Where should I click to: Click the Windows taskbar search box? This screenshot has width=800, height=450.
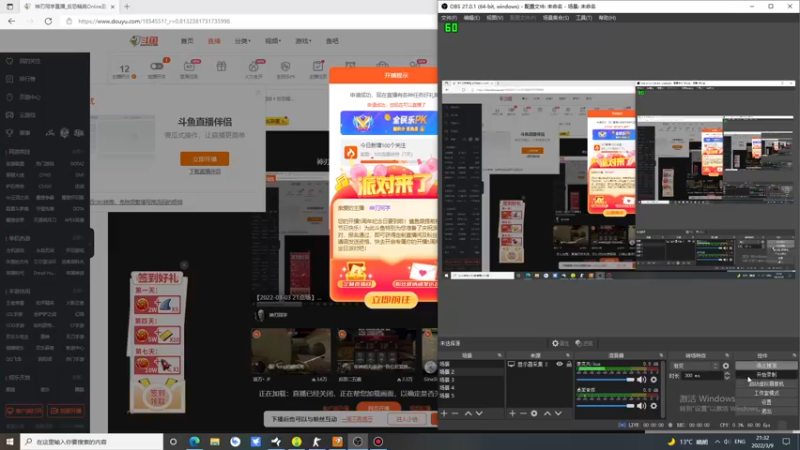(92, 441)
